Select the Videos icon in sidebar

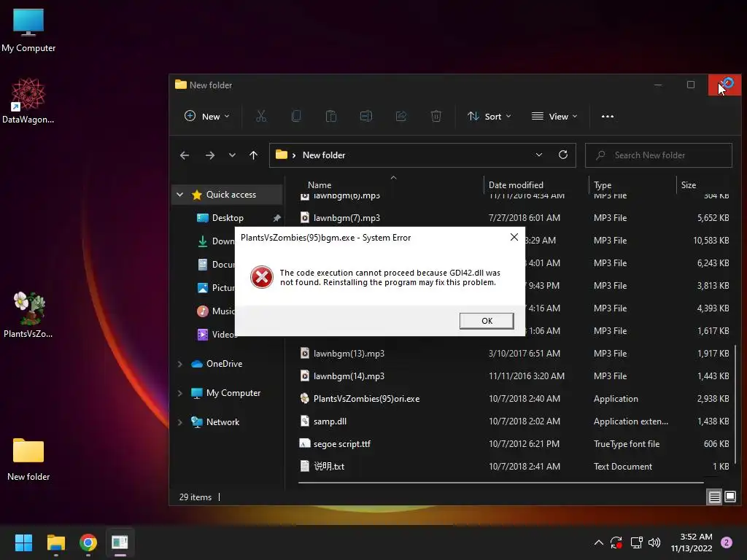(203, 334)
